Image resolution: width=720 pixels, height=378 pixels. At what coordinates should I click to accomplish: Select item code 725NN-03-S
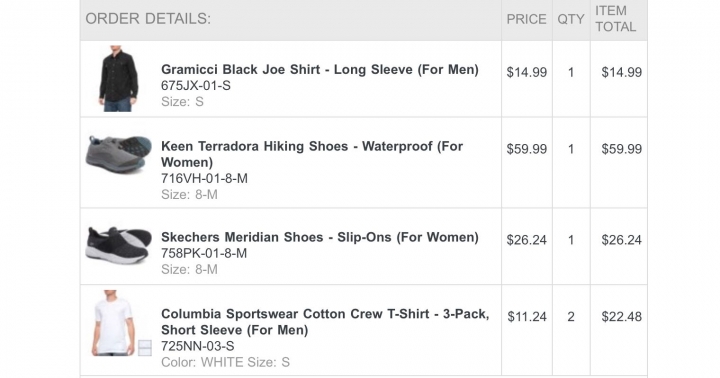pyautogui.click(x=197, y=346)
